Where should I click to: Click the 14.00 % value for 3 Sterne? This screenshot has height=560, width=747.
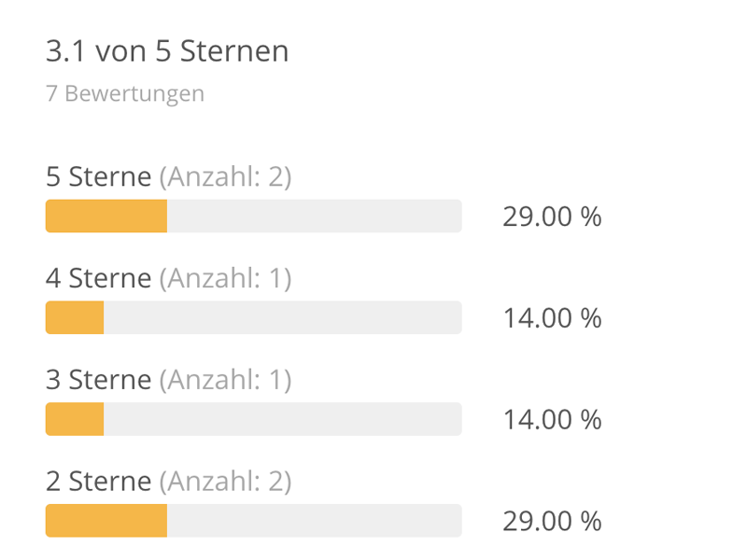(x=552, y=420)
